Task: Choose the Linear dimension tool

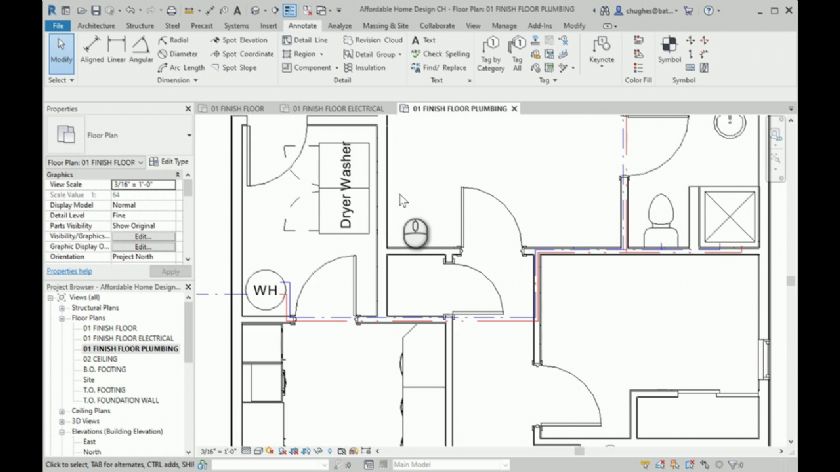Action: click(x=117, y=50)
